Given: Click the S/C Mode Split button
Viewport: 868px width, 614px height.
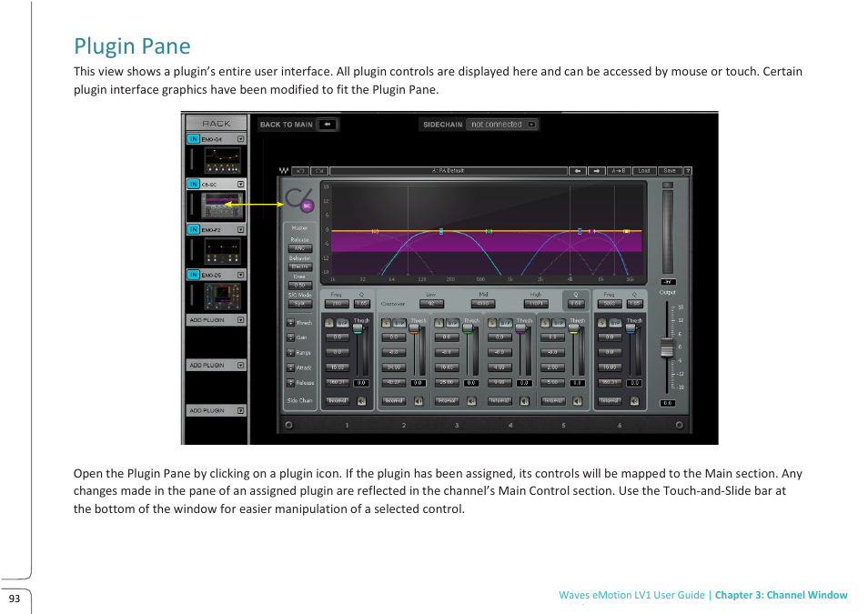Looking at the screenshot, I should click(299, 304).
